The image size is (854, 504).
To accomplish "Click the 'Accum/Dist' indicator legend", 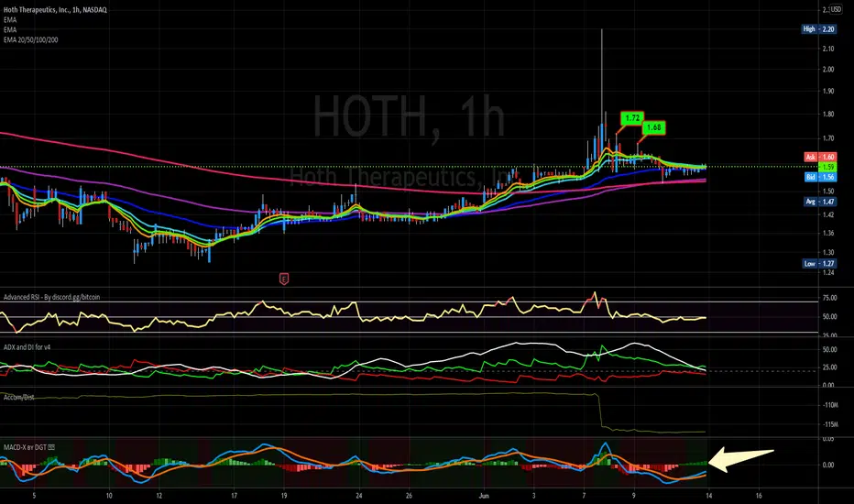I will [x=18, y=397].
